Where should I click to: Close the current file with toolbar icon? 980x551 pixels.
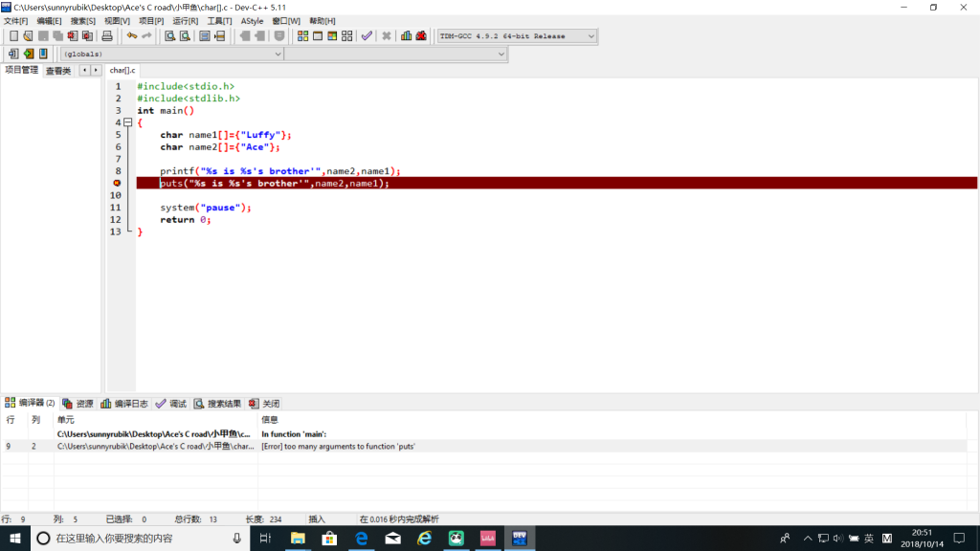pyautogui.click(x=73, y=36)
